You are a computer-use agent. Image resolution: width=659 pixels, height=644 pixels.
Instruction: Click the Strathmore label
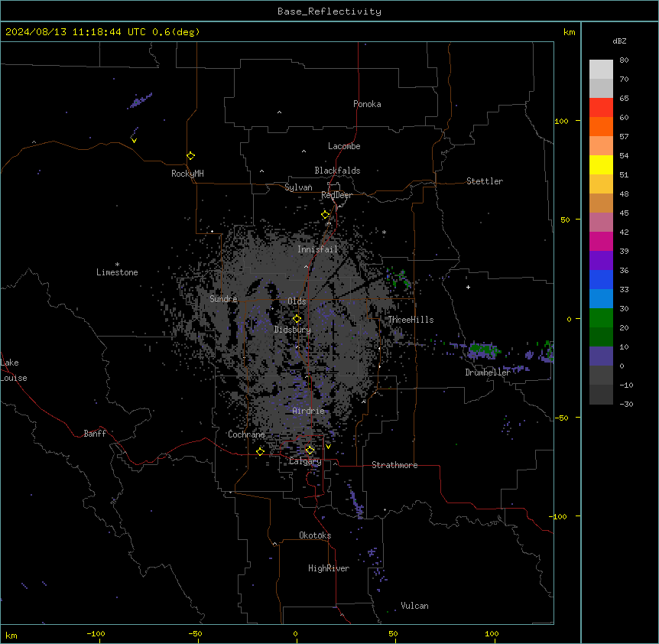tap(394, 465)
